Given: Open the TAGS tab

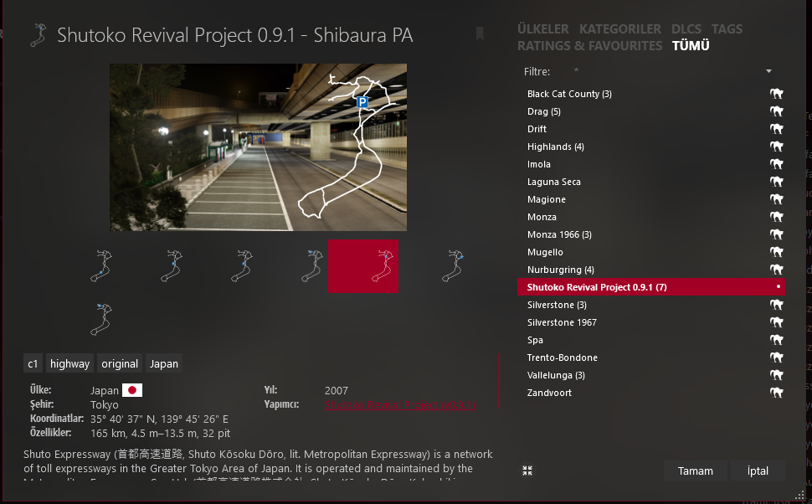Looking at the screenshot, I should click(727, 29).
